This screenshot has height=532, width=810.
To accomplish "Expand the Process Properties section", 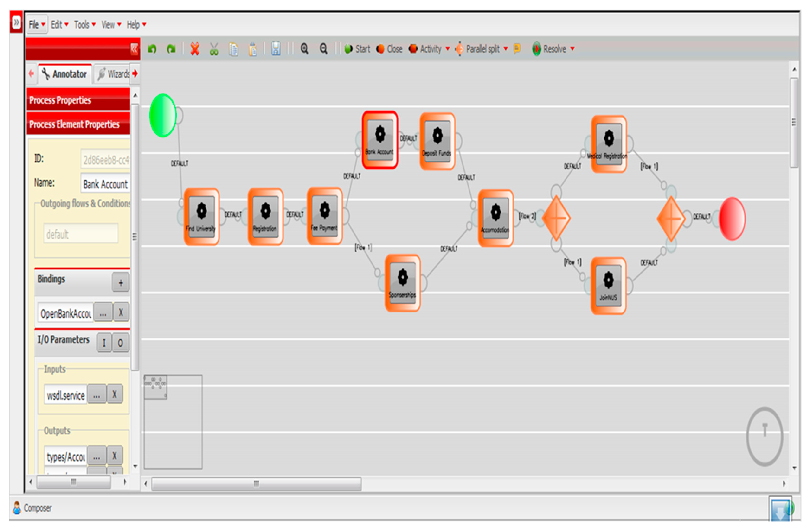I will click(78, 100).
